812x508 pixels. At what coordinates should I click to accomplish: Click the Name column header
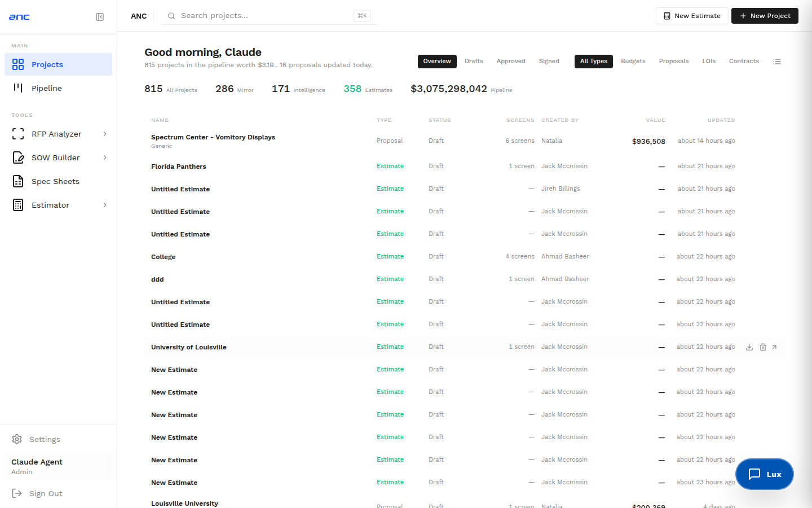click(x=160, y=120)
